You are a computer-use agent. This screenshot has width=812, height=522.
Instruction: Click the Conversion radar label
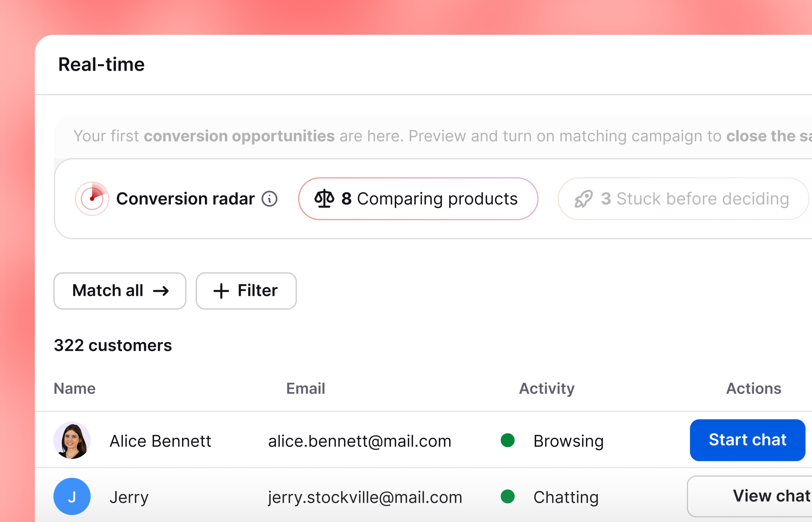(x=185, y=199)
